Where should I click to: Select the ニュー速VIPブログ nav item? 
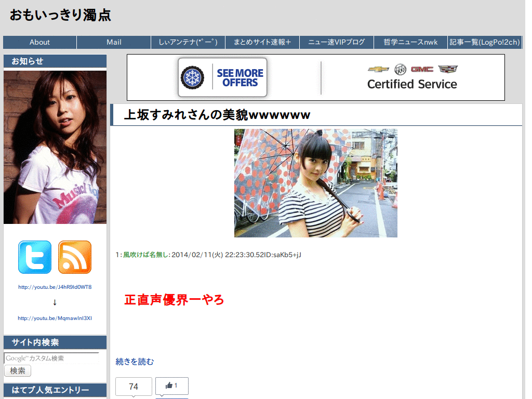(337, 43)
